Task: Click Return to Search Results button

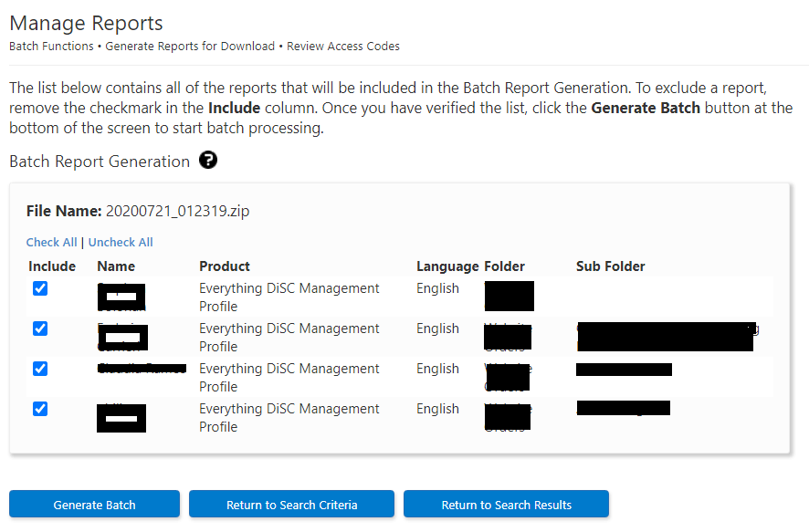Action: point(506,504)
